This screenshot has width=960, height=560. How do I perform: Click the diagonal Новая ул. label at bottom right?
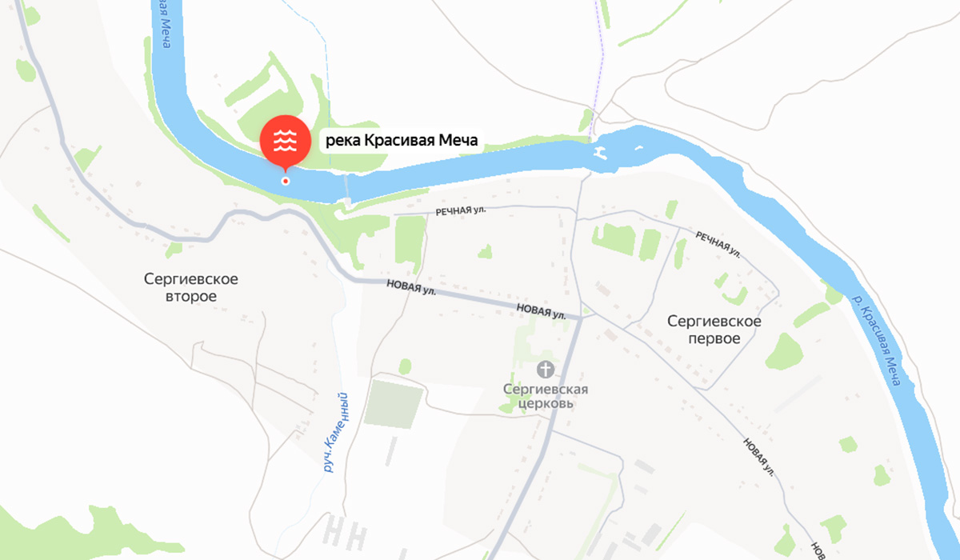click(x=758, y=456)
